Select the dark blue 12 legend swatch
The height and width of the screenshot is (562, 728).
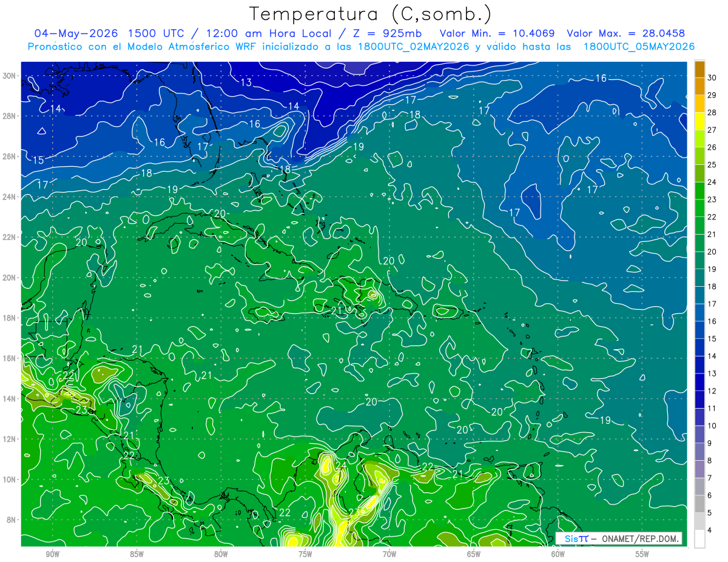[x=699, y=382]
